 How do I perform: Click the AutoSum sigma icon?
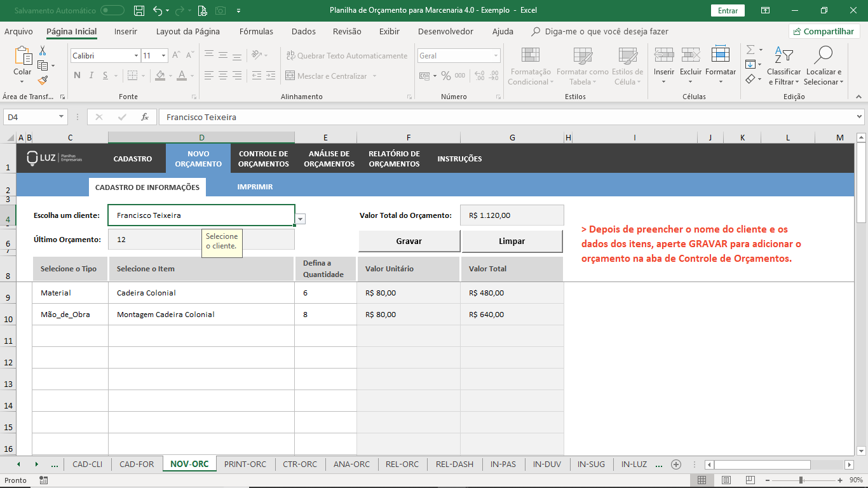(x=750, y=50)
